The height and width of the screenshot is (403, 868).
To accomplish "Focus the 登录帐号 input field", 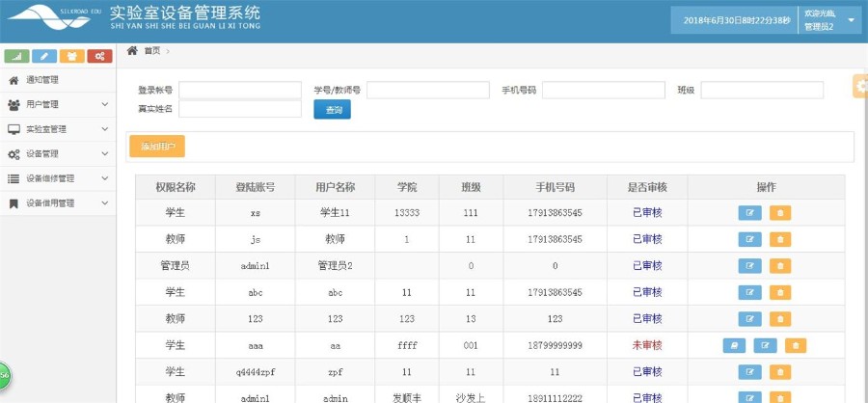I will pos(240,91).
